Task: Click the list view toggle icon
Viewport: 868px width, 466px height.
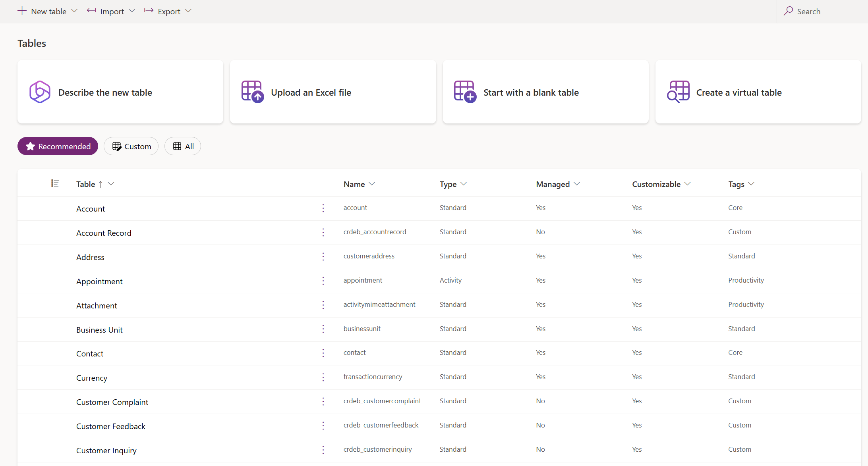Action: click(55, 184)
